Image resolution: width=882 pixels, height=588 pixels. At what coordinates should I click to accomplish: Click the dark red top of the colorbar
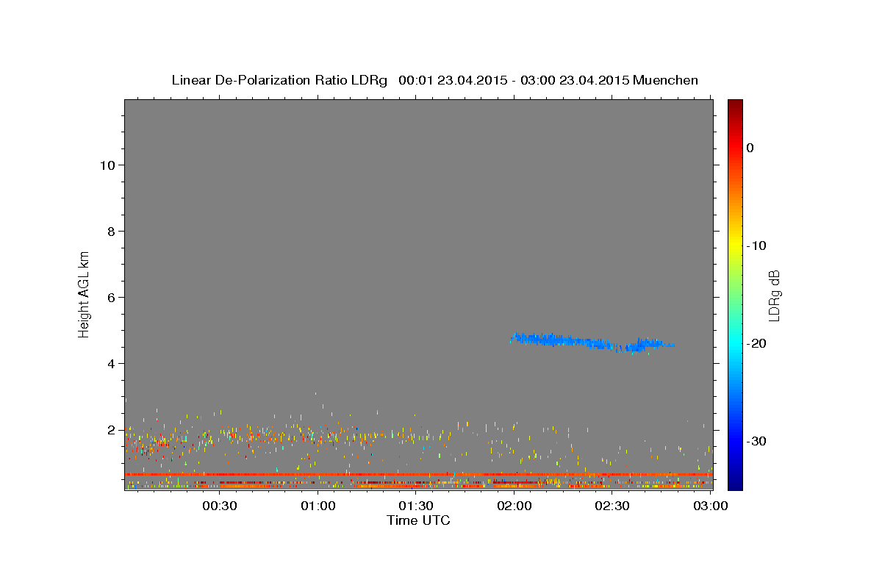point(735,107)
